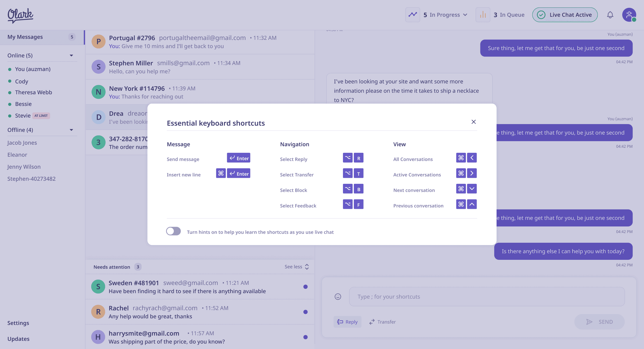
Task: Open the notifications bell
Action: click(x=610, y=15)
